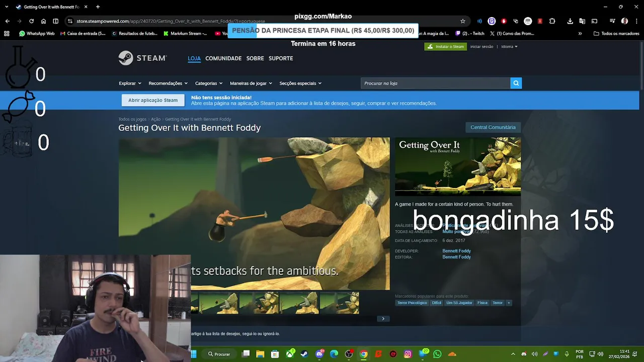Open Microsoft Store on the taskbar
Screen dimensions: 644x362
point(275,354)
